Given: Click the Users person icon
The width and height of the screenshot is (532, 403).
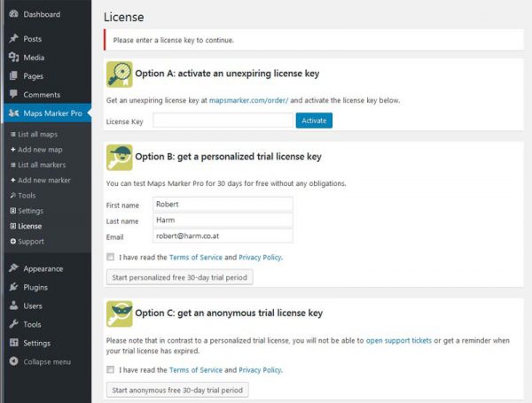Looking at the screenshot, I should tap(13, 306).
